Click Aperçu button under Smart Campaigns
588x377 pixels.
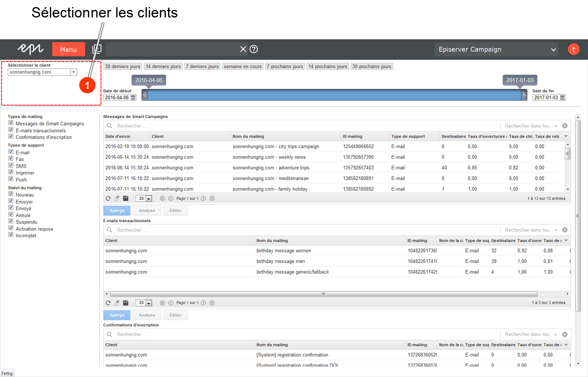click(x=117, y=211)
